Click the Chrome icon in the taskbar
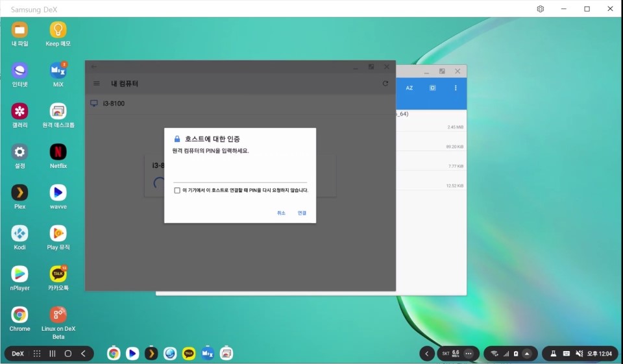Viewport: 623px width, 364px height. 114,353
